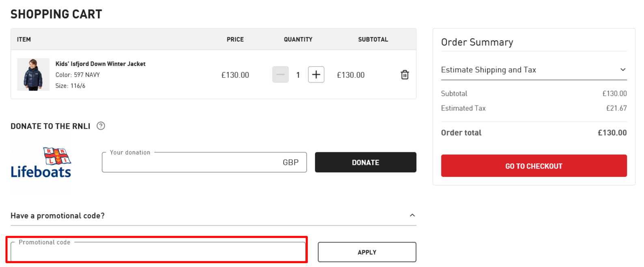Click the Order Summary heading
The image size is (644, 267).
click(477, 42)
